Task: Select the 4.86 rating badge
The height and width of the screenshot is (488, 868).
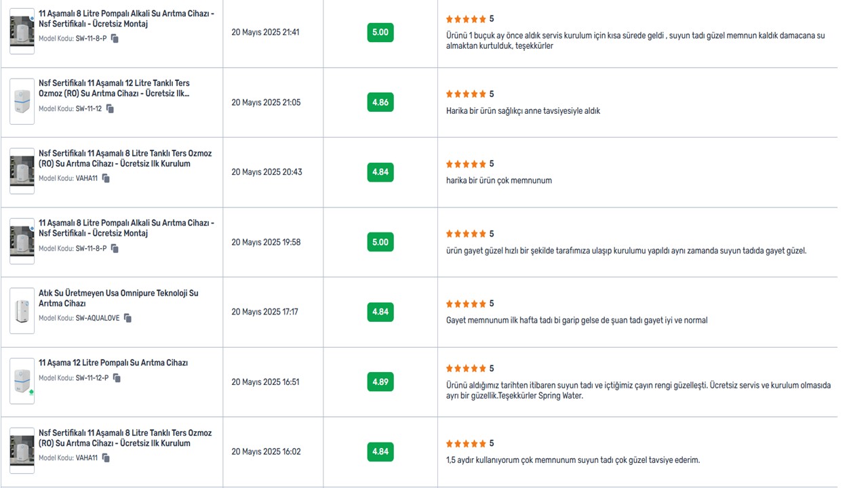Action: 380,102
